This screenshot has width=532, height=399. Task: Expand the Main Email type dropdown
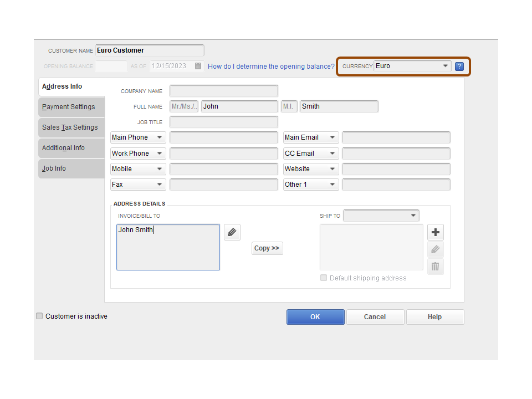[x=311, y=137]
